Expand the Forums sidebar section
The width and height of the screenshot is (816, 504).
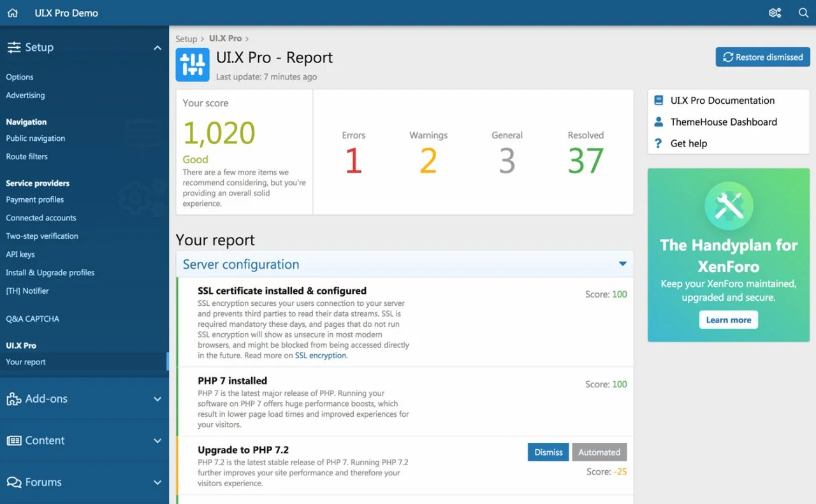point(157,482)
